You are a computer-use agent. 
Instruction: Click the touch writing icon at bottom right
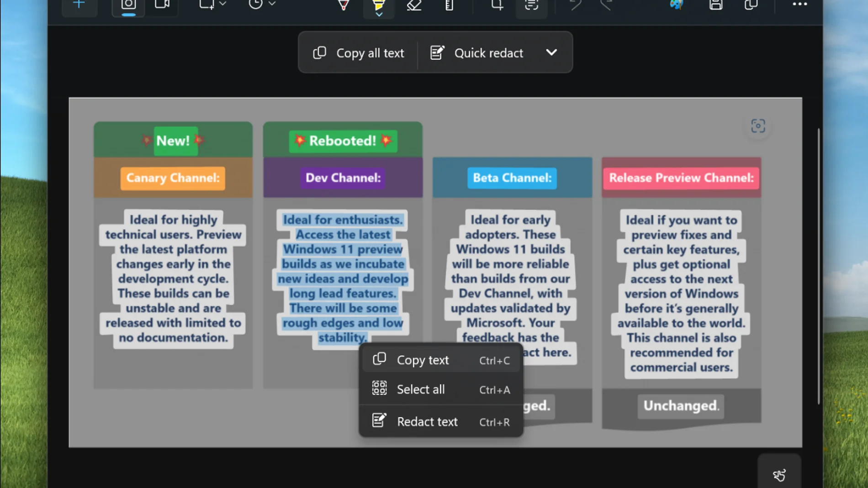(x=779, y=475)
